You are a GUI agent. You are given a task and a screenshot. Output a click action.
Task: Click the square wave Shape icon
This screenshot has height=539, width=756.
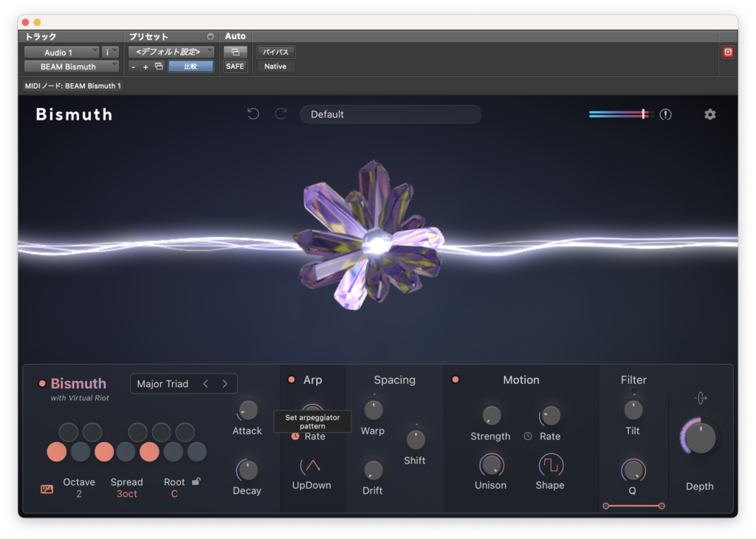(551, 465)
